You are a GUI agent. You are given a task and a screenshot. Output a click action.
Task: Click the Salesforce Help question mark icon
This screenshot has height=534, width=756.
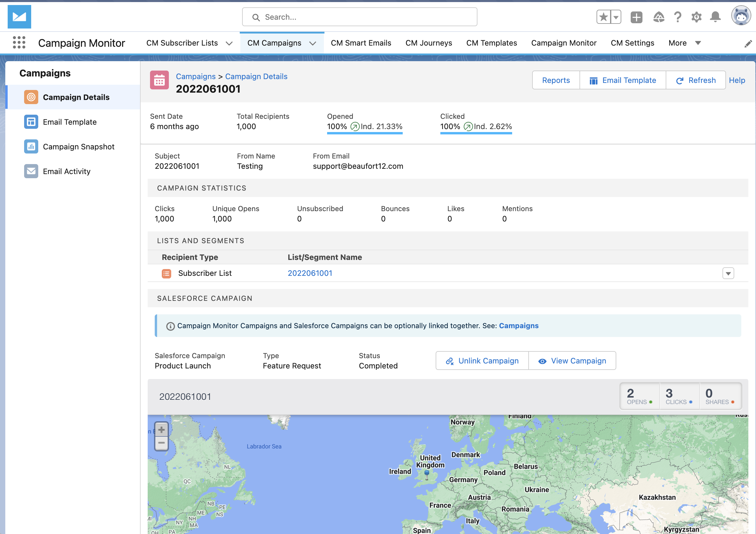[x=677, y=17]
